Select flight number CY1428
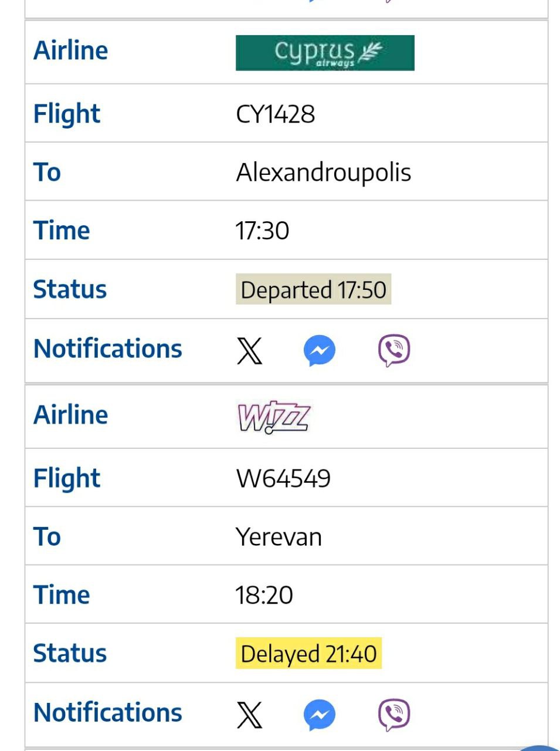This screenshot has height=751, width=560. point(275,114)
